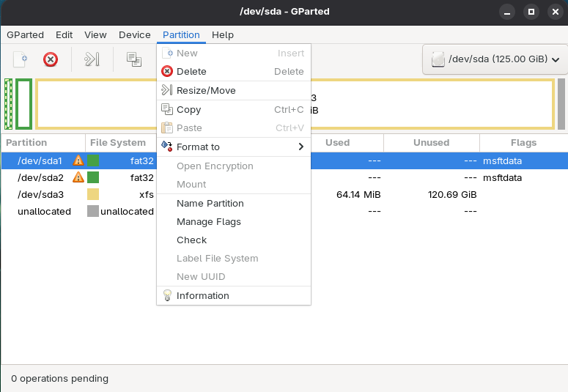Screen dimensions: 568x392
Task: Click the warning icon beside /dev/sda2
Action: point(78,177)
